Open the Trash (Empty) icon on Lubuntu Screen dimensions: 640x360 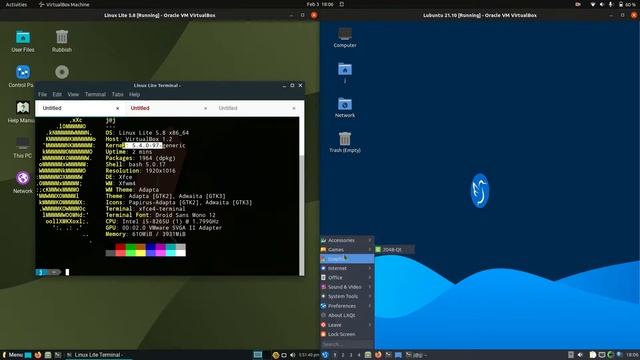coord(345,142)
